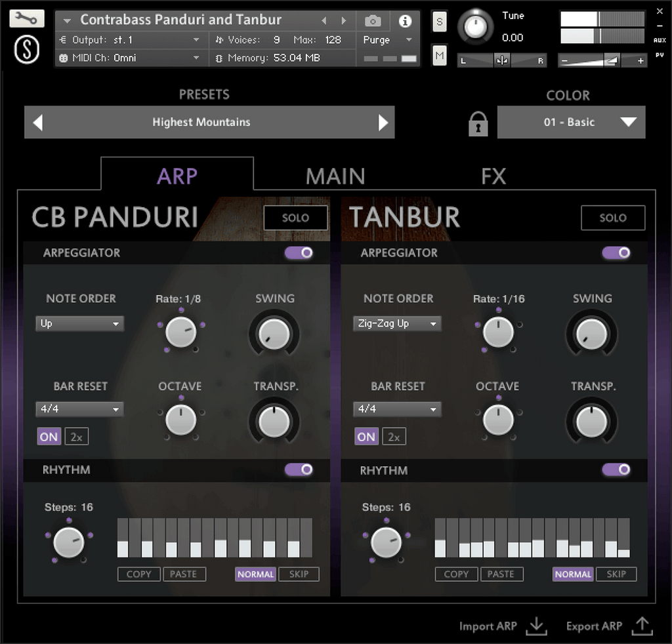Toggle CB Panduri rhythm switch
Image resolution: width=672 pixels, height=644 pixels.
[299, 470]
